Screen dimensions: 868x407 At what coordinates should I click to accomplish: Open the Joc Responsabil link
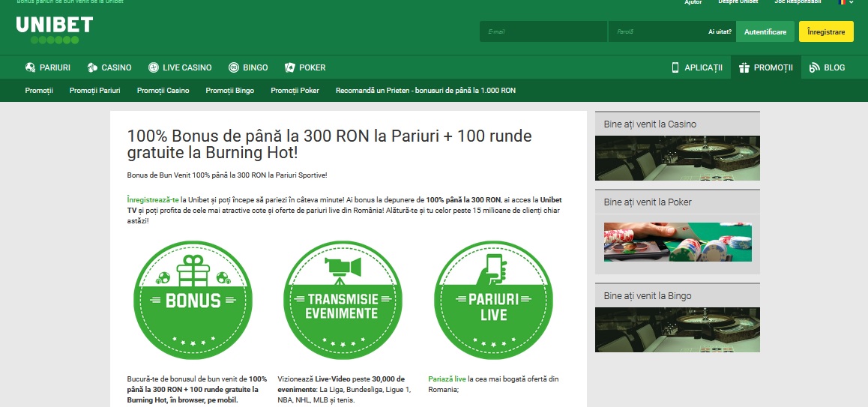coord(798,2)
